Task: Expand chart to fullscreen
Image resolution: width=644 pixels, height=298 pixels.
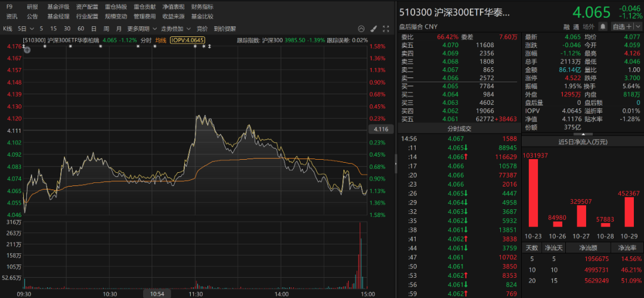Action: (x=386, y=29)
